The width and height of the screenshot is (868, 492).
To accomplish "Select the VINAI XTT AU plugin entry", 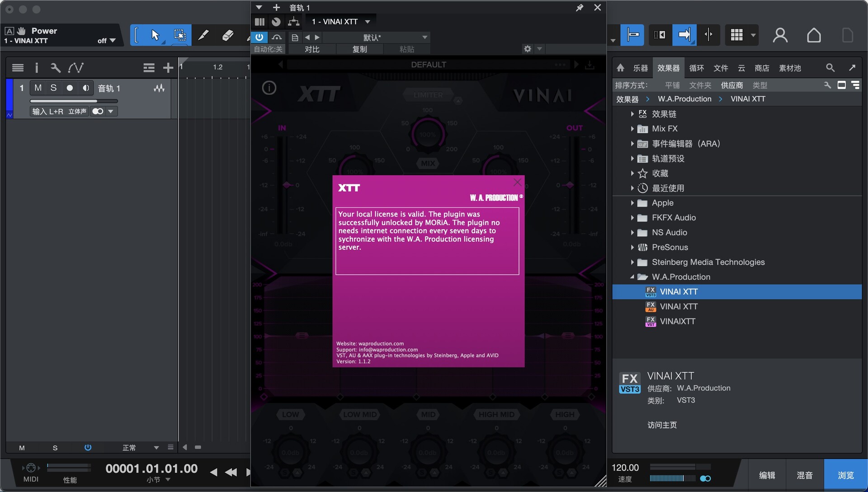I will [x=678, y=307].
